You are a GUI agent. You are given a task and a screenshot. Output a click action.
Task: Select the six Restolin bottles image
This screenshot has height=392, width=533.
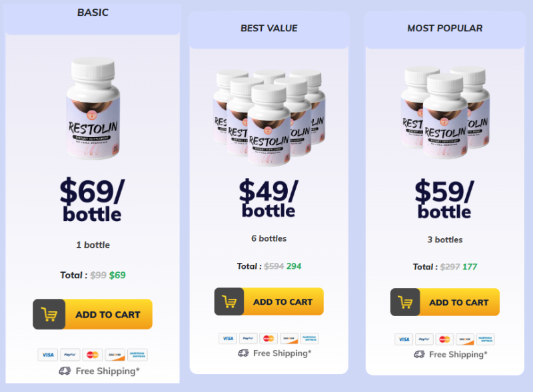tap(269, 118)
